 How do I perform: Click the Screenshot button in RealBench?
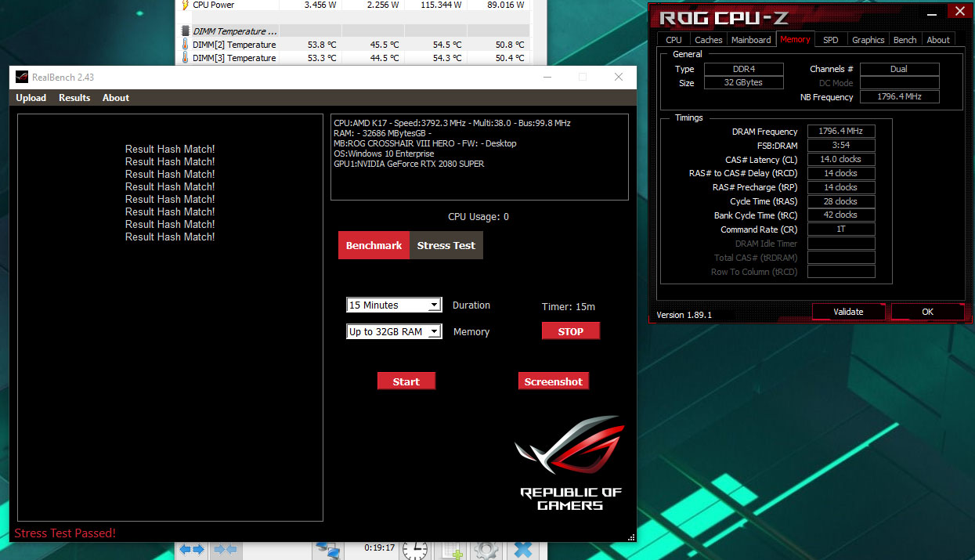(x=554, y=381)
